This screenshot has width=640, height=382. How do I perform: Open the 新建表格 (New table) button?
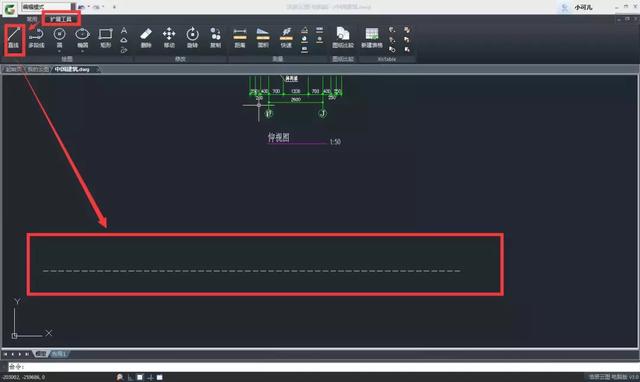click(371, 38)
